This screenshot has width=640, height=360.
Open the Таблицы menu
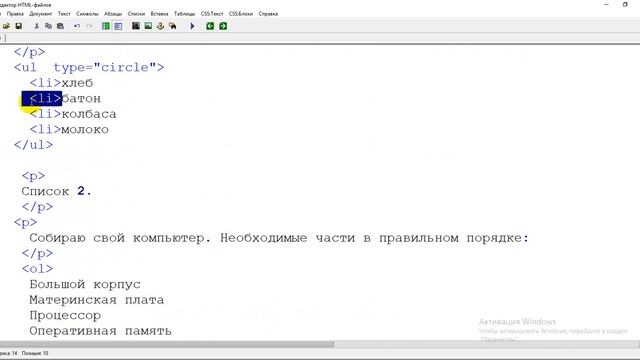(184, 14)
